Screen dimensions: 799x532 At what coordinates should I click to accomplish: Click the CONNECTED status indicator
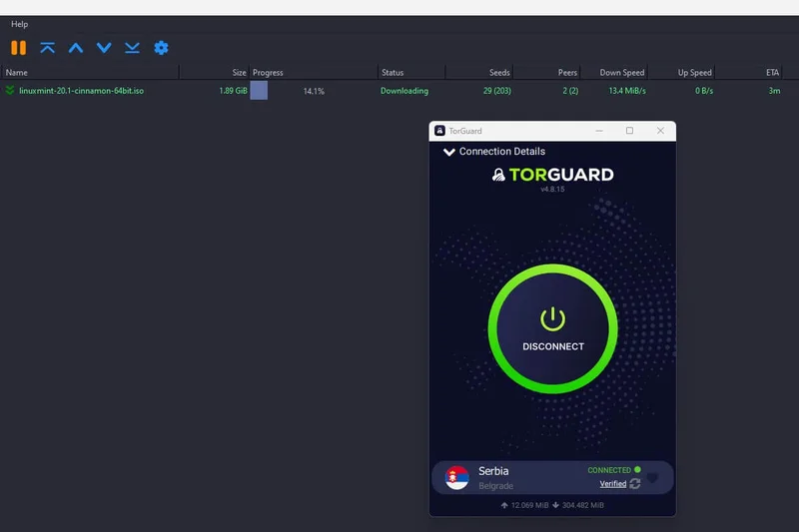(x=614, y=470)
